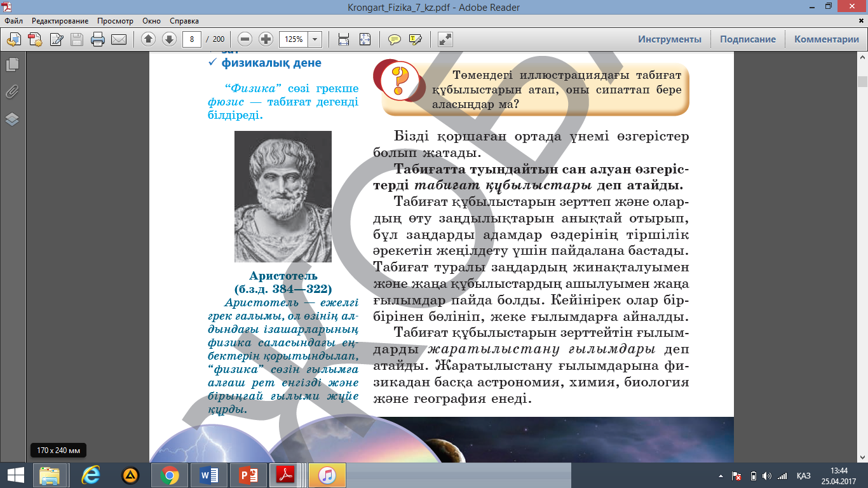Click the Action Center flag tray icon

tap(737, 475)
